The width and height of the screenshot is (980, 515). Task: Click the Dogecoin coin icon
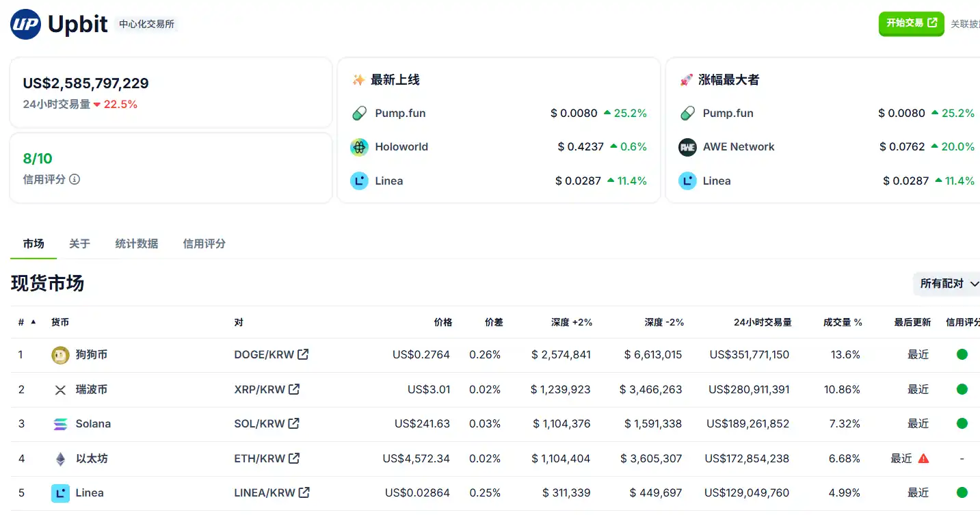(x=60, y=355)
